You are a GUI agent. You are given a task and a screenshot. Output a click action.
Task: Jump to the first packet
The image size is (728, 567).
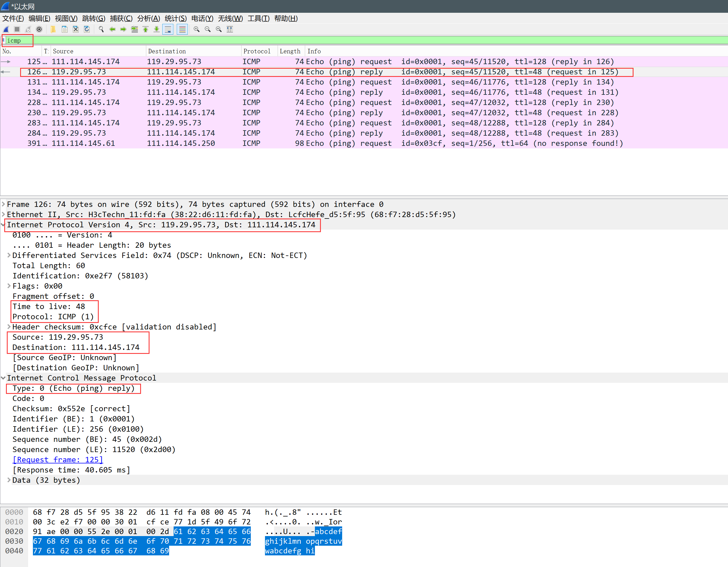pyautogui.click(x=145, y=29)
